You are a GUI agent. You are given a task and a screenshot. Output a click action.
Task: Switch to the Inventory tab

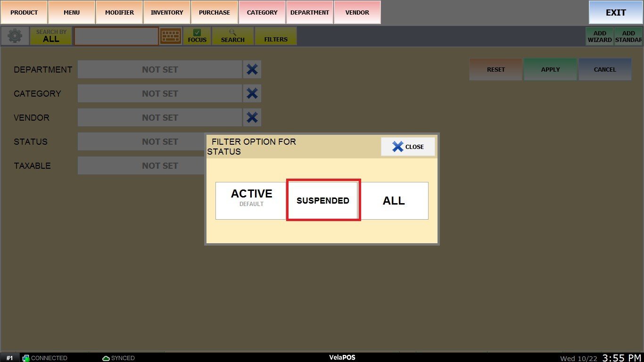coord(167,12)
